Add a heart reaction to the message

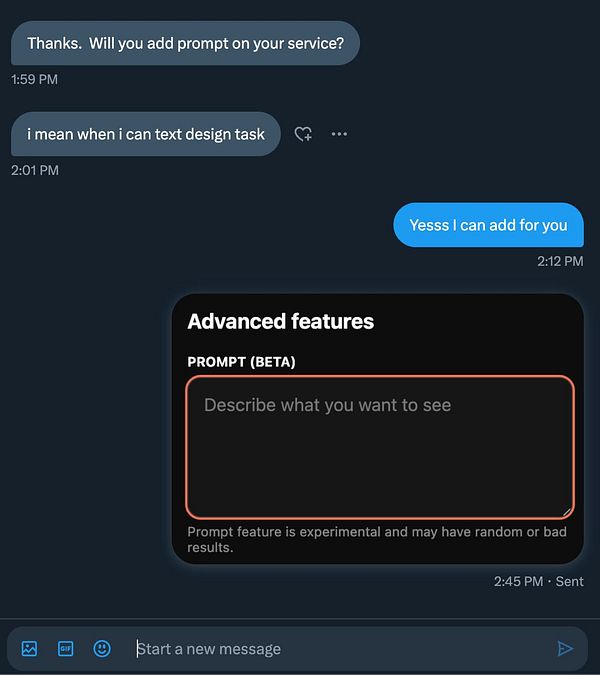point(303,134)
